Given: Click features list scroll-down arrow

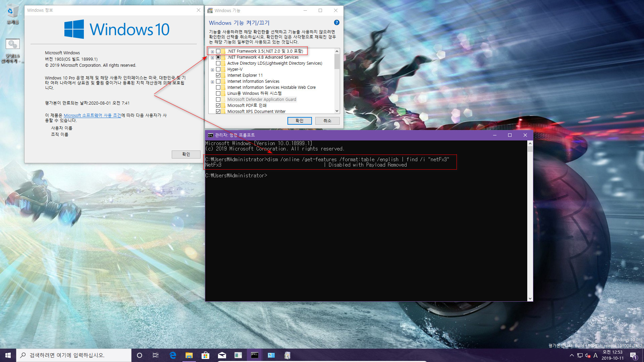Looking at the screenshot, I should coord(337,111).
